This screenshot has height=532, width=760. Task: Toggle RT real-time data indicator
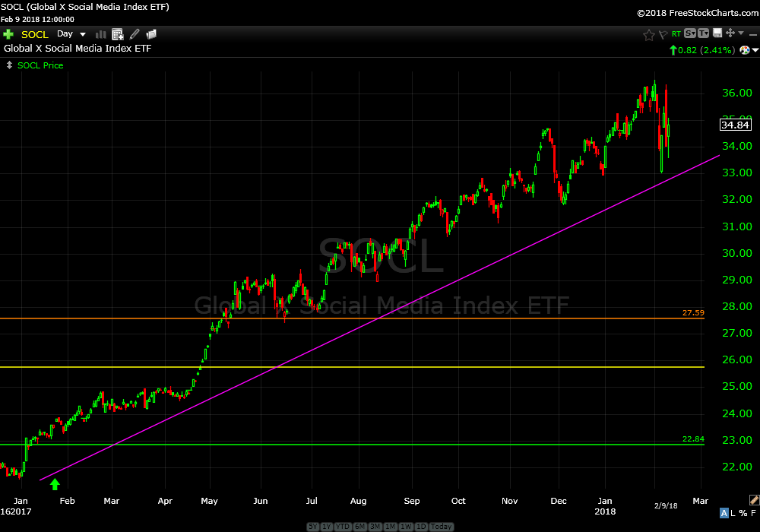pos(676,34)
